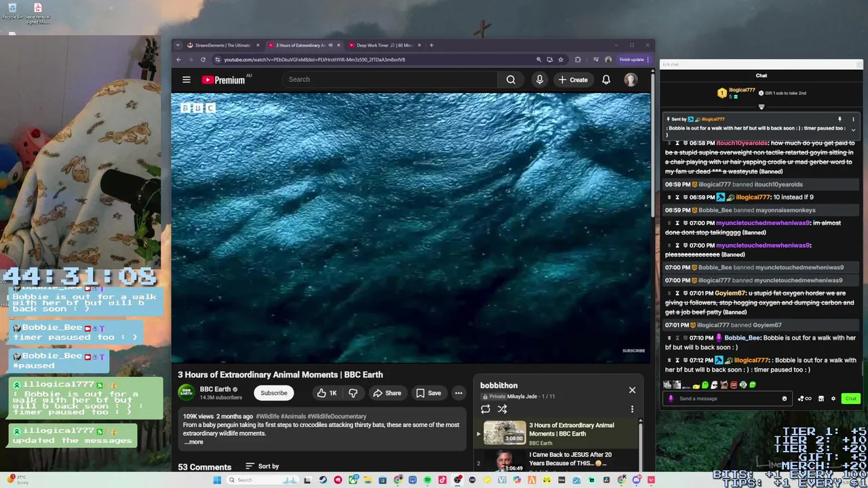Open the tab search dropdown arrow
This screenshot has height=488, width=868.
(178, 45)
